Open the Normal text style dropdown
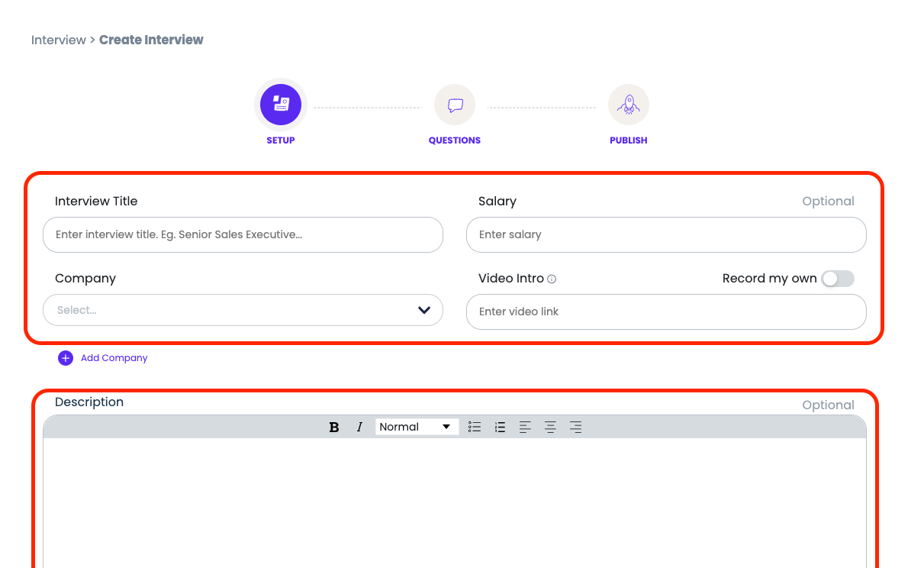Viewport: 924px width, 568px height. point(417,427)
